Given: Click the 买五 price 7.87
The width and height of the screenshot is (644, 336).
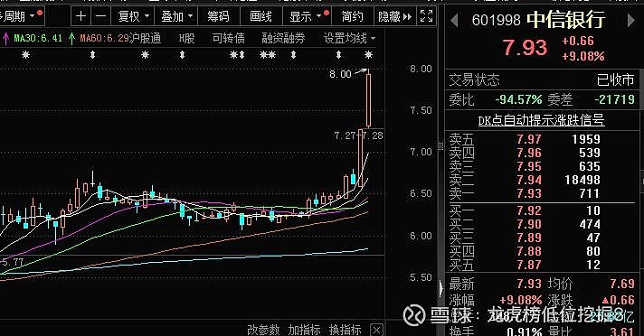Looking at the screenshot, I should (x=529, y=265).
